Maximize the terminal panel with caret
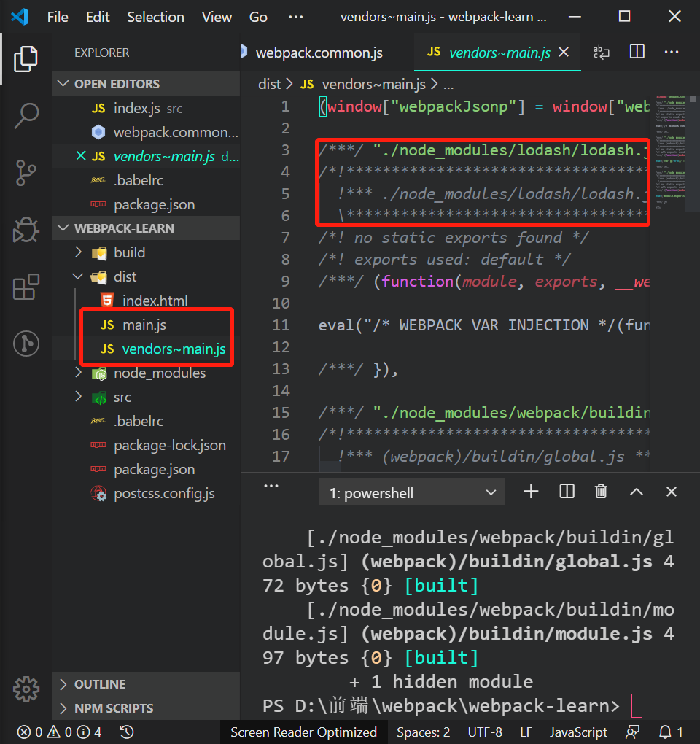This screenshot has height=744, width=700. 637,492
